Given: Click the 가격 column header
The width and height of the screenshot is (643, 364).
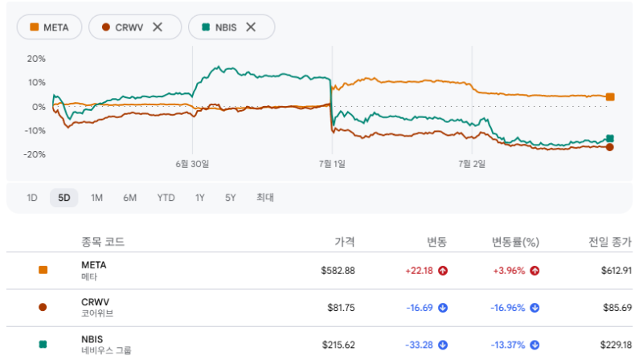Looking at the screenshot, I should (x=345, y=242).
